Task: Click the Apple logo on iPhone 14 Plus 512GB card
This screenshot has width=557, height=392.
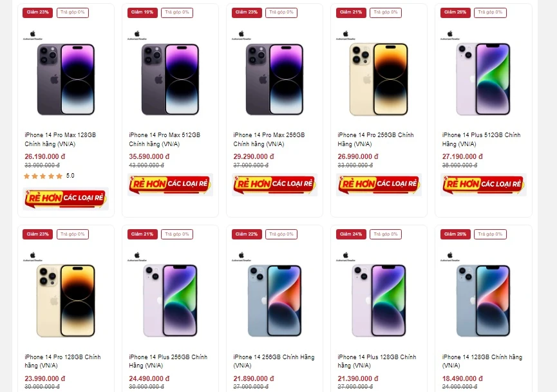Action: [x=449, y=33]
